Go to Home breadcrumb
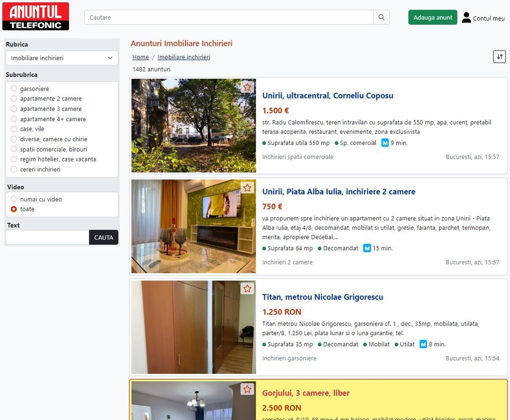The width and height of the screenshot is (510, 420). click(140, 57)
